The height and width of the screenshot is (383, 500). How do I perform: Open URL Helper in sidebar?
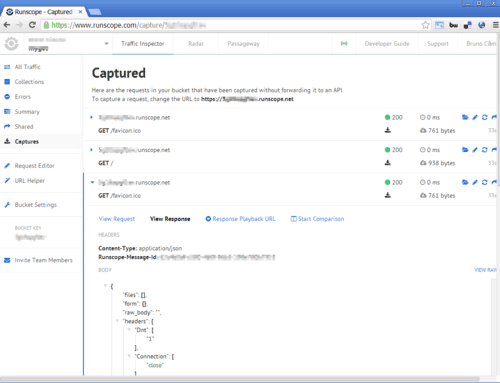coord(29,181)
